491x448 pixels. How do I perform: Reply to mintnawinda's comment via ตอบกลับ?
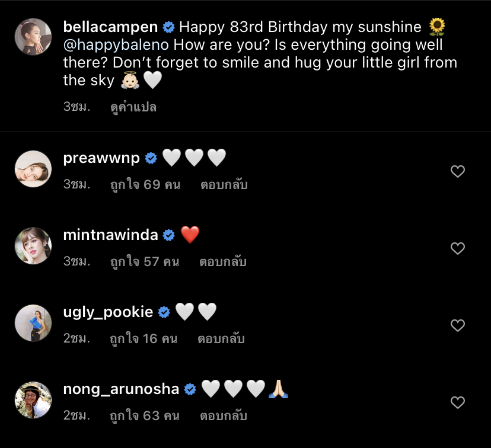click(x=223, y=261)
